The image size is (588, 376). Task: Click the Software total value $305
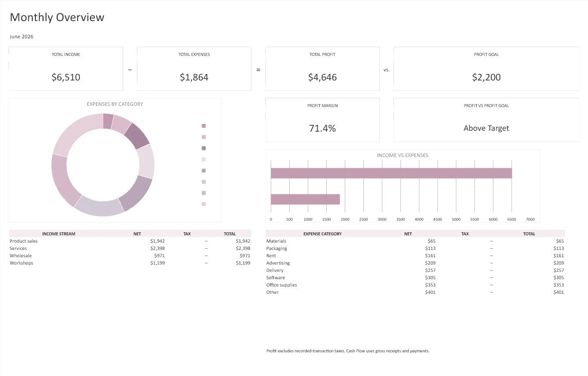(558, 277)
